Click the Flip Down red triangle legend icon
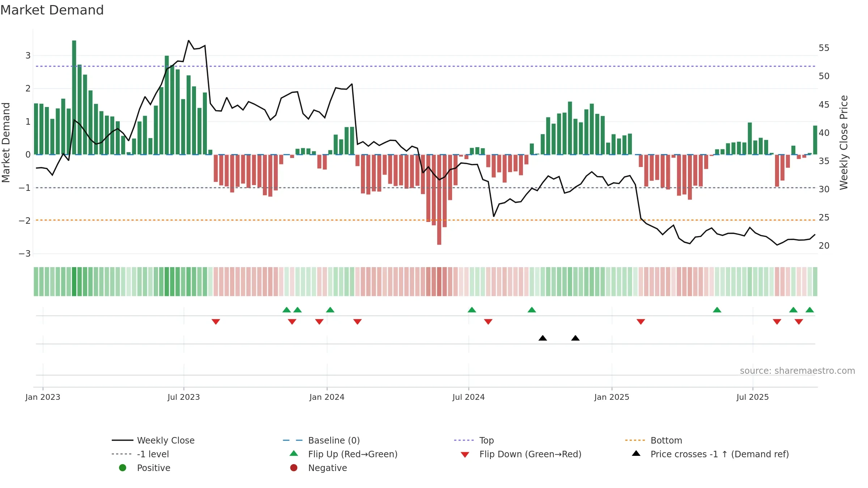This screenshot has width=868, height=488. pos(465,455)
